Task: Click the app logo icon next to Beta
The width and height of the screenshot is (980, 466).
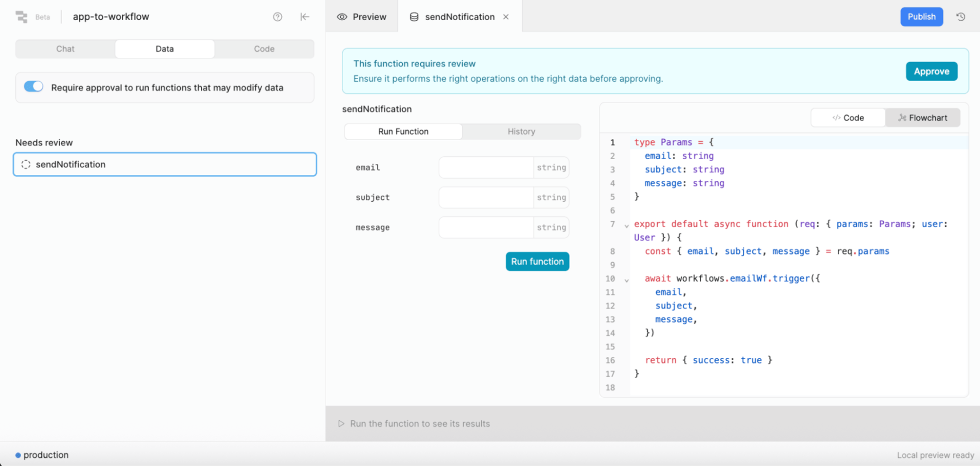Action: pyautogui.click(x=22, y=17)
